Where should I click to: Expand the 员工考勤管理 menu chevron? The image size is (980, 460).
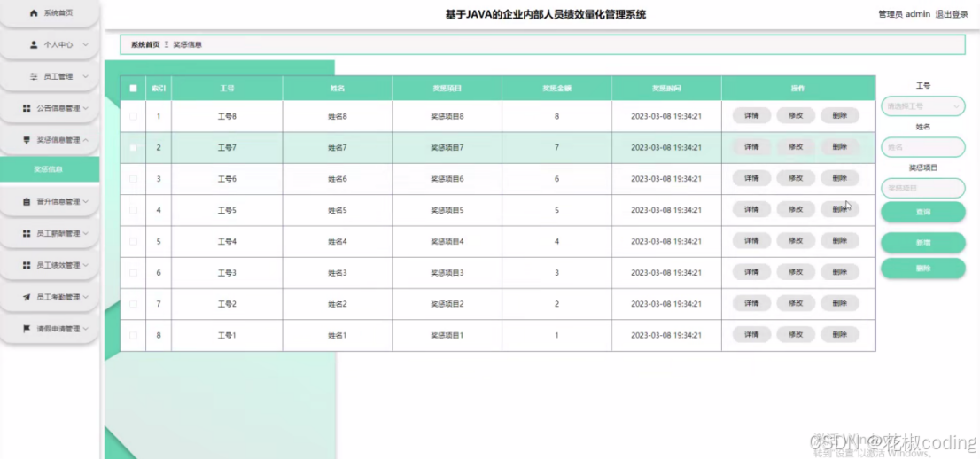tap(86, 297)
